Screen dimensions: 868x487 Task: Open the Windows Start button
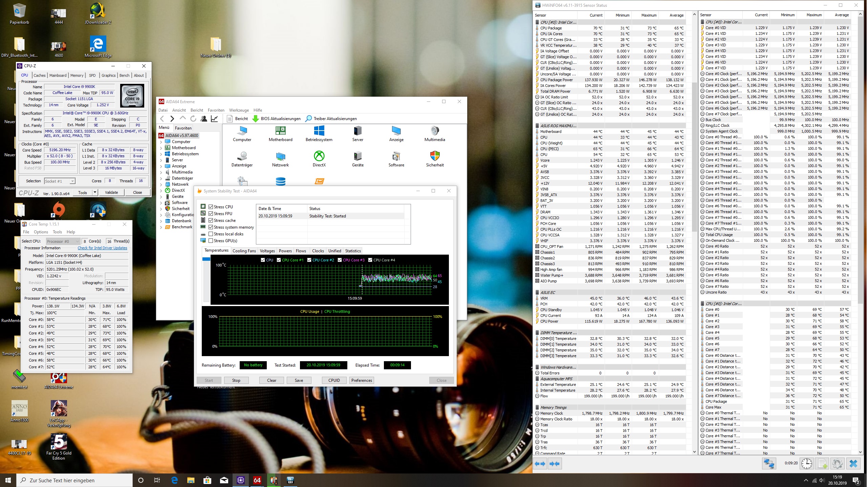[x=8, y=480]
